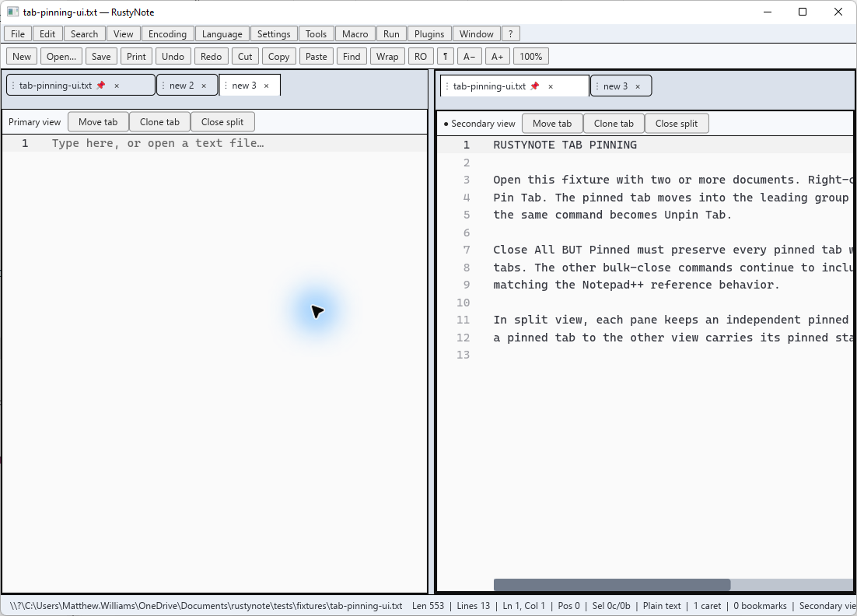Click Close split in Secondary view

coord(677,124)
